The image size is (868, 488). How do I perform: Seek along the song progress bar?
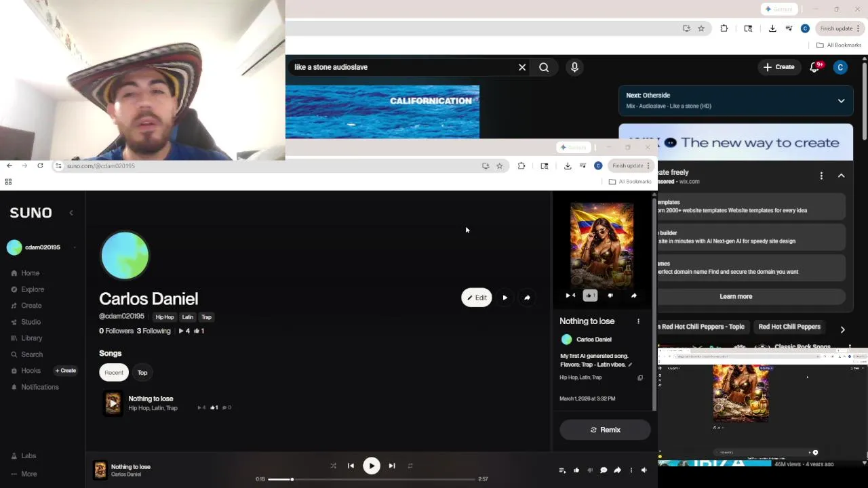click(372, 479)
